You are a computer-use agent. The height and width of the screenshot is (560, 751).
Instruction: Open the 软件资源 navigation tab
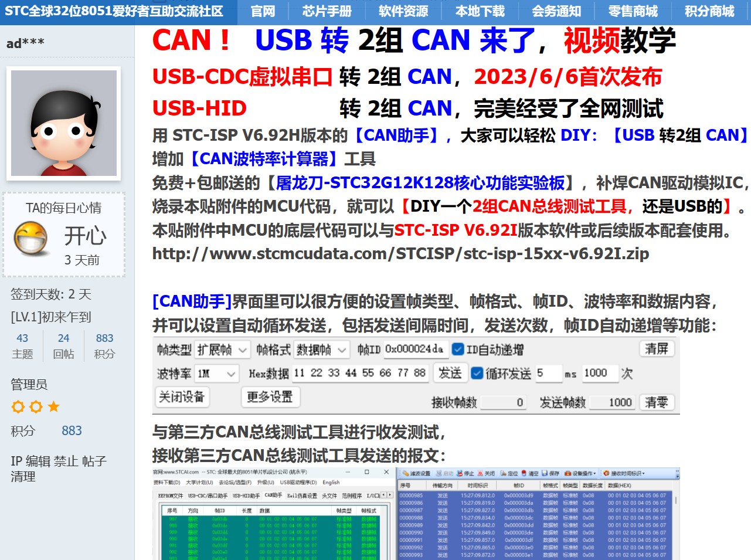tap(403, 11)
